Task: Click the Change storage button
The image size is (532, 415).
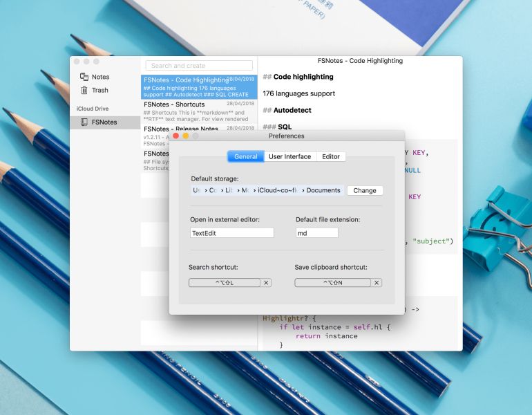Action: pyautogui.click(x=365, y=190)
